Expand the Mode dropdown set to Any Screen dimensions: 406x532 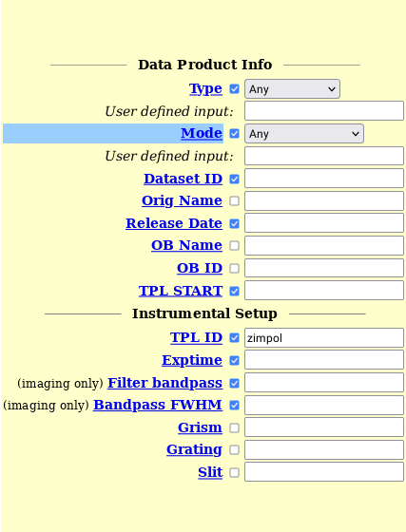click(304, 134)
